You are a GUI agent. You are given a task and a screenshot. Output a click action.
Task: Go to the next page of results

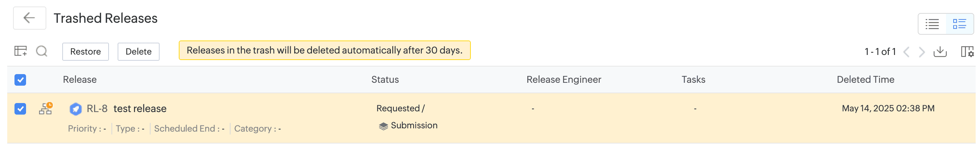921,52
